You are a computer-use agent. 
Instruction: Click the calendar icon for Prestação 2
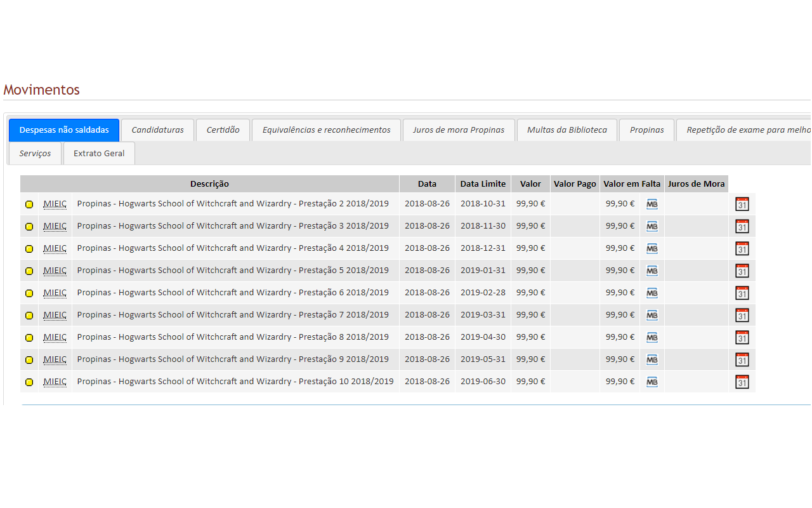coord(742,204)
